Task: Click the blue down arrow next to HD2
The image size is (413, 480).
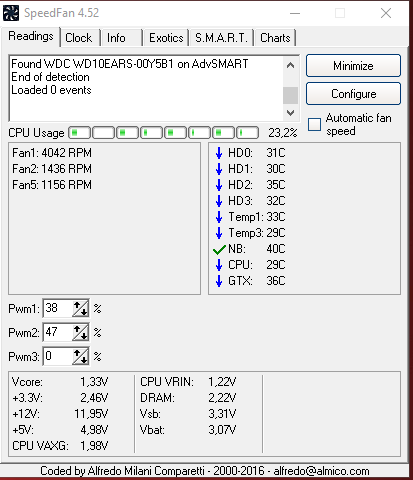Action: (x=219, y=185)
